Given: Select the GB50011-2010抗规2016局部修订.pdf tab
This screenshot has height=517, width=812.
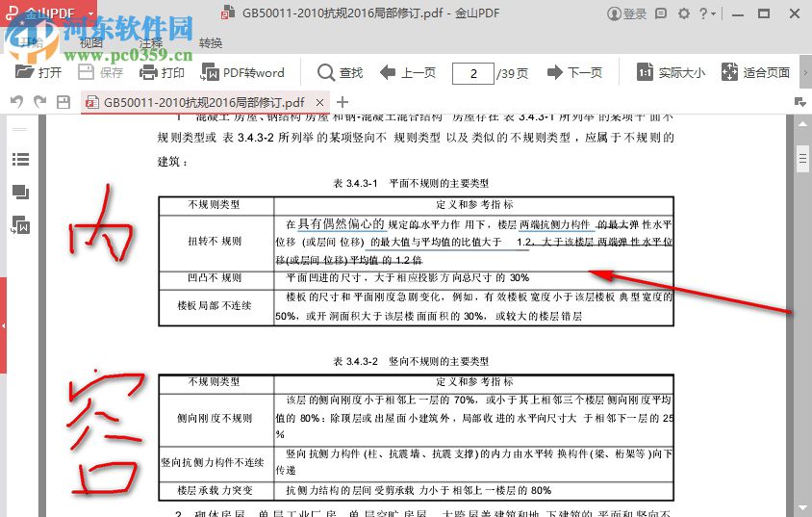Looking at the screenshot, I should [205, 103].
